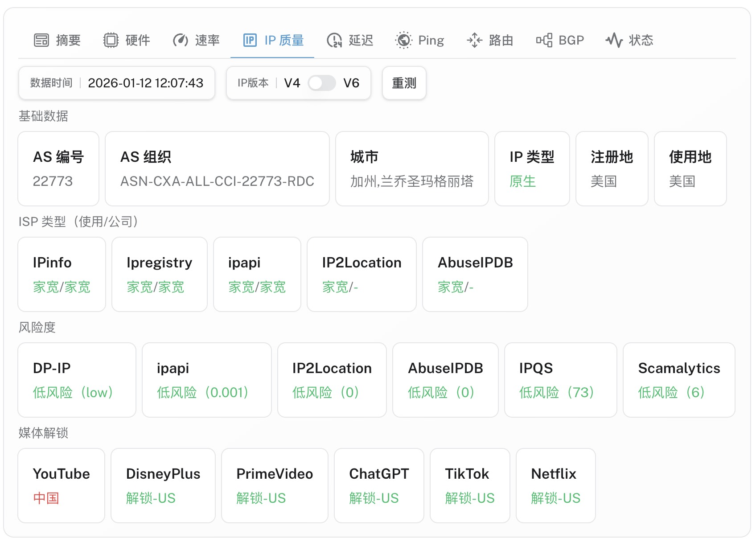Screen dimensions: 756x542
Task: Select the V6 label next to switch
Action: click(x=351, y=83)
